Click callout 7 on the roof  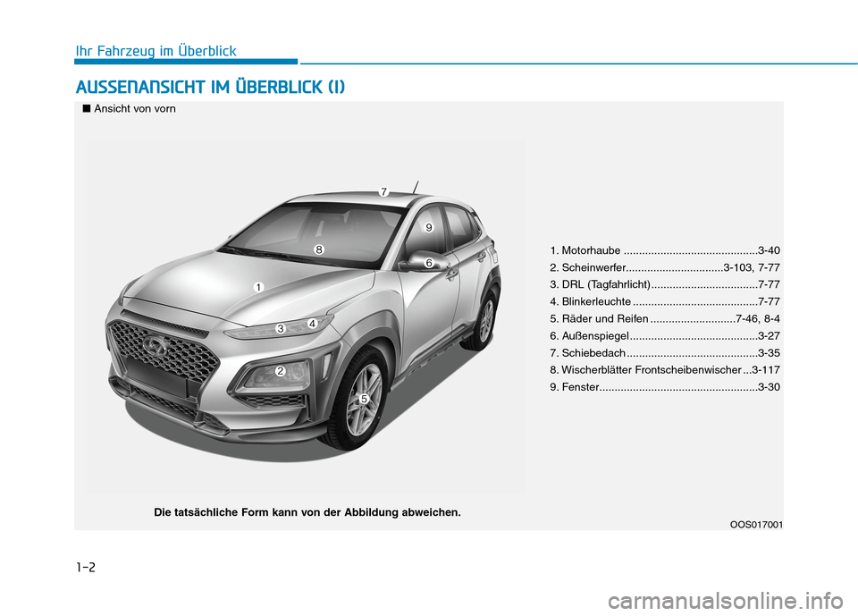tap(383, 192)
